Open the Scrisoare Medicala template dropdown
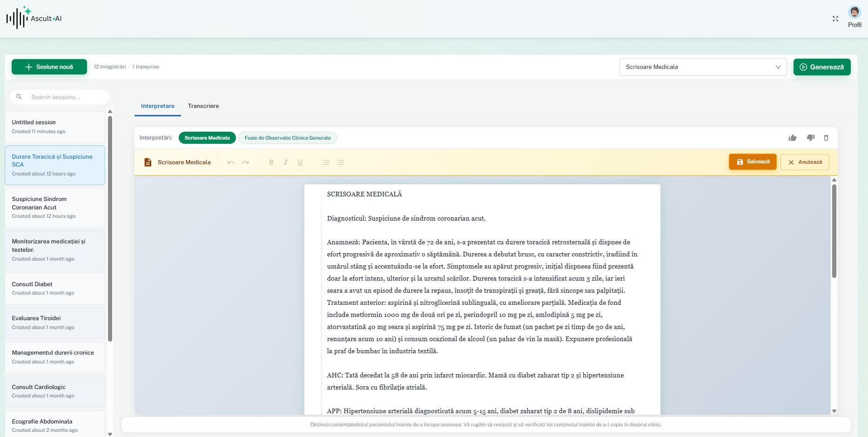Screen dimensions: 868x437 (x=702, y=67)
